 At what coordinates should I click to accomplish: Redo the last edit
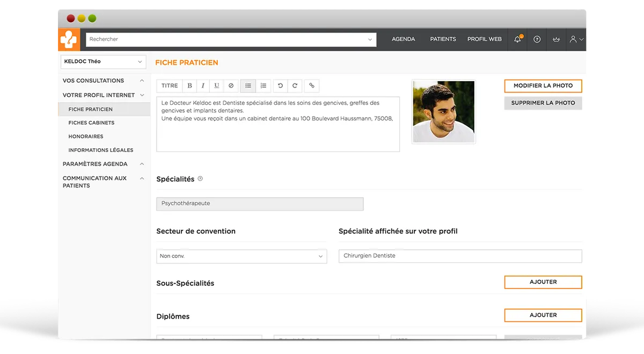point(295,85)
